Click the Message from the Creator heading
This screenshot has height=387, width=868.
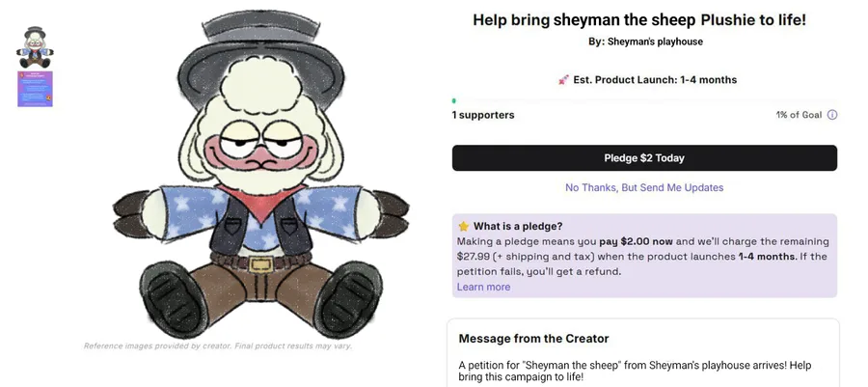(x=533, y=339)
